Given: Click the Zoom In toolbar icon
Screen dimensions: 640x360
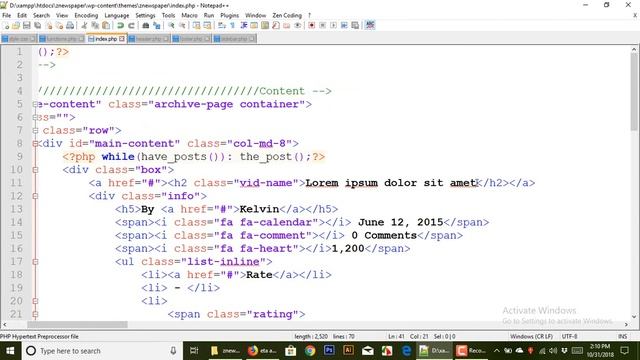Looking at the screenshot, I should pyautogui.click(x=171, y=25).
